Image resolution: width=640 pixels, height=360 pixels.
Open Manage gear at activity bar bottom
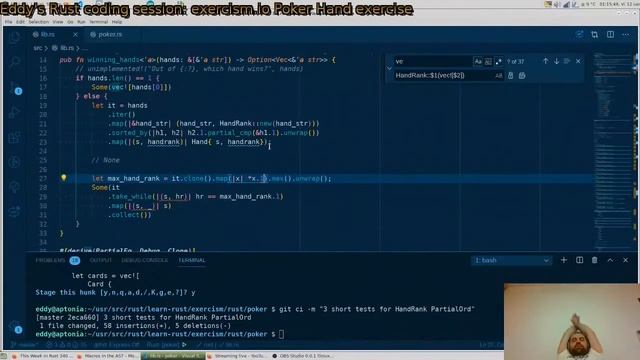click(x=15, y=326)
